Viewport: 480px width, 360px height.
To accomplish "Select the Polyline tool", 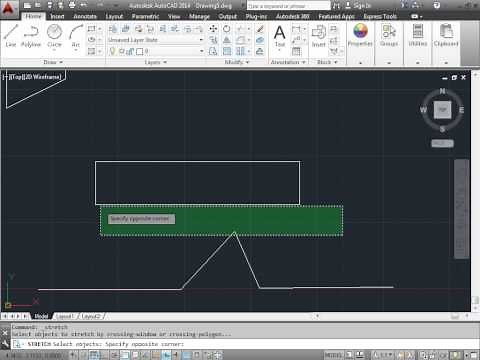I will click(x=31, y=35).
